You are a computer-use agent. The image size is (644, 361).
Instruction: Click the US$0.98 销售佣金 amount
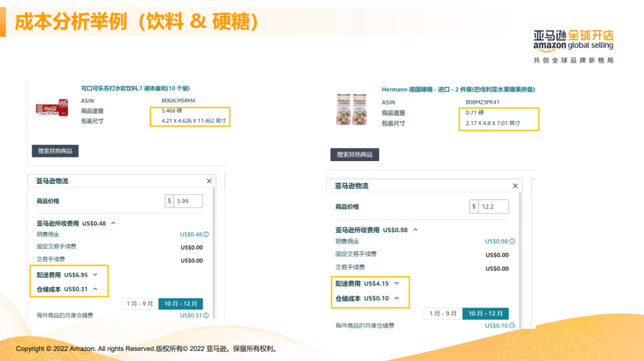496,241
